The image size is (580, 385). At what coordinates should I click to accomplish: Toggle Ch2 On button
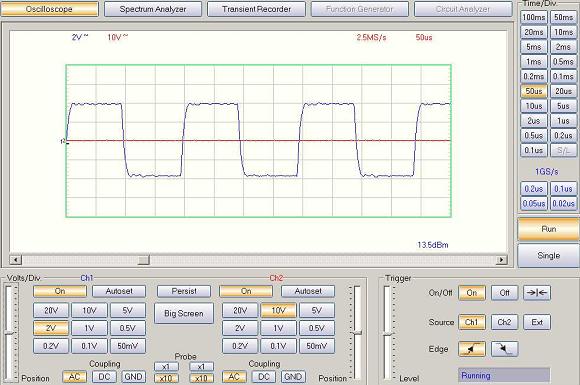pos(246,291)
